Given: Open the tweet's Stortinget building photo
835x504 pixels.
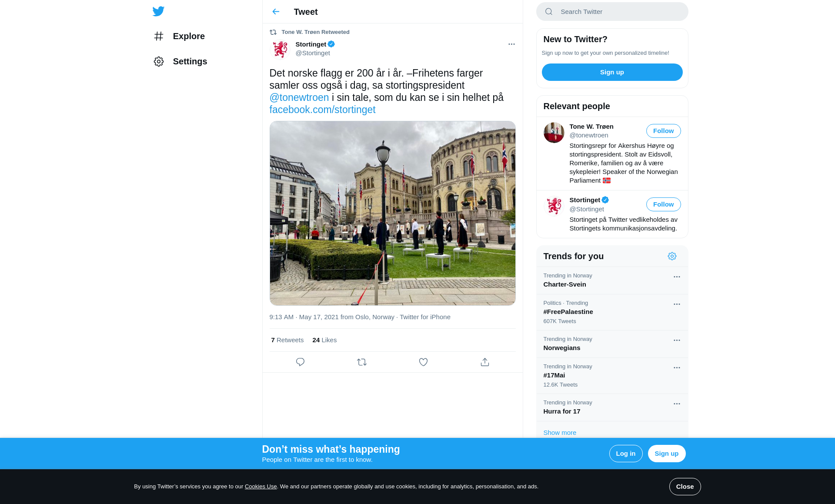Looking at the screenshot, I should click(x=392, y=213).
